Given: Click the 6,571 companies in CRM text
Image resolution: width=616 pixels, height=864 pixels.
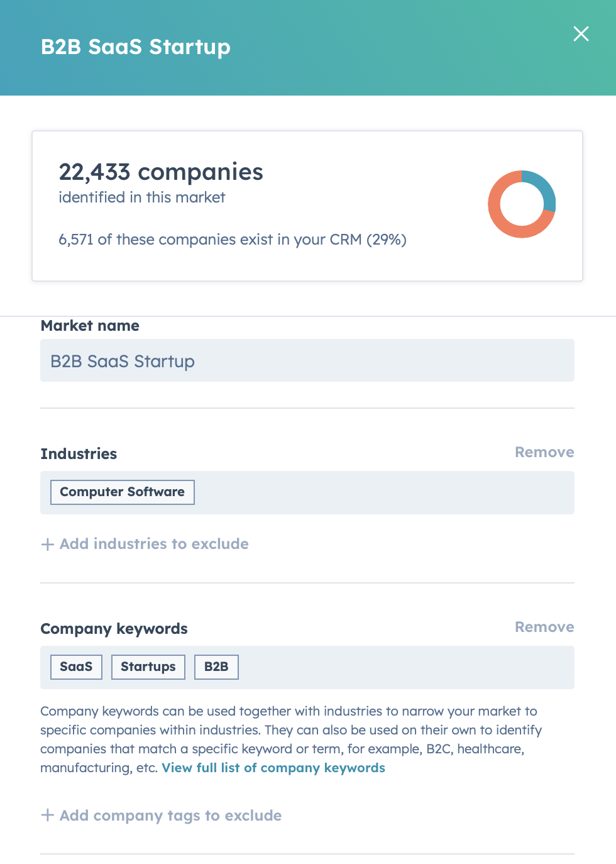Looking at the screenshot, I should tap(233, 240).
